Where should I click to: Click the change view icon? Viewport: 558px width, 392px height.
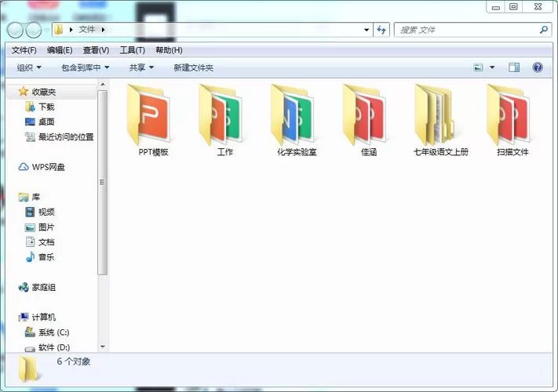[478, 67]
